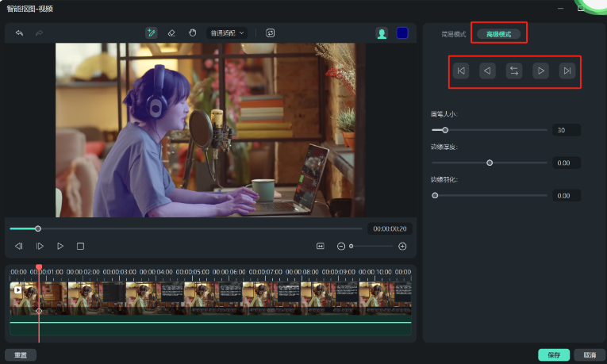
Task: Click the green person preview icon
Action: pyautogui.click(x=382, y=33)
